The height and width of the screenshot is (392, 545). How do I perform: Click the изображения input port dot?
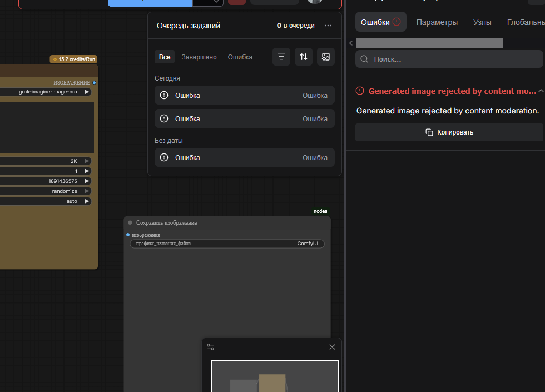(x=128, y=235)
